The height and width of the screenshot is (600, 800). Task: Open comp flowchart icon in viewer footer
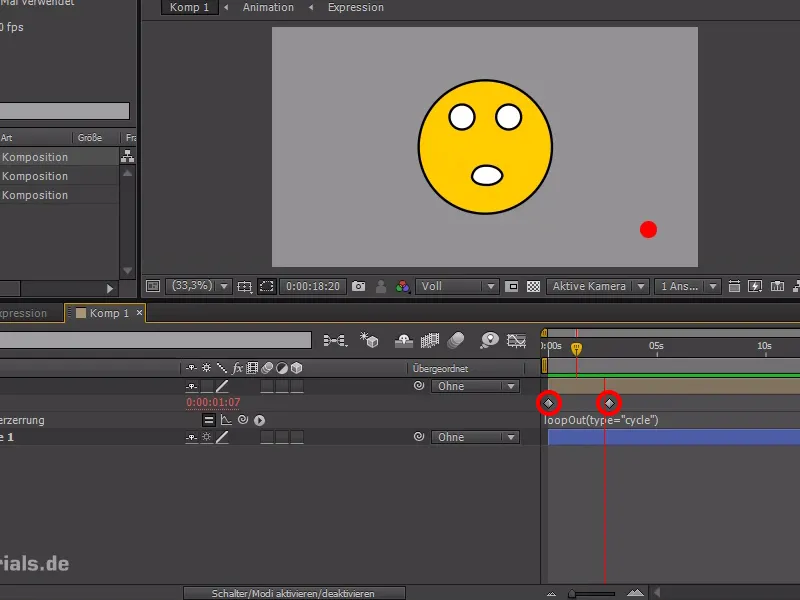pos(796,286)
